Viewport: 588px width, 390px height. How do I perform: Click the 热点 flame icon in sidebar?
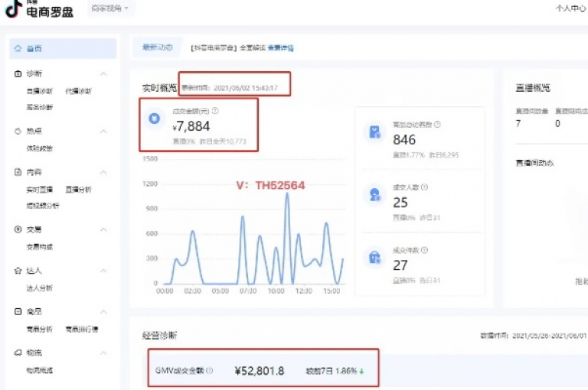coord(18,131)
